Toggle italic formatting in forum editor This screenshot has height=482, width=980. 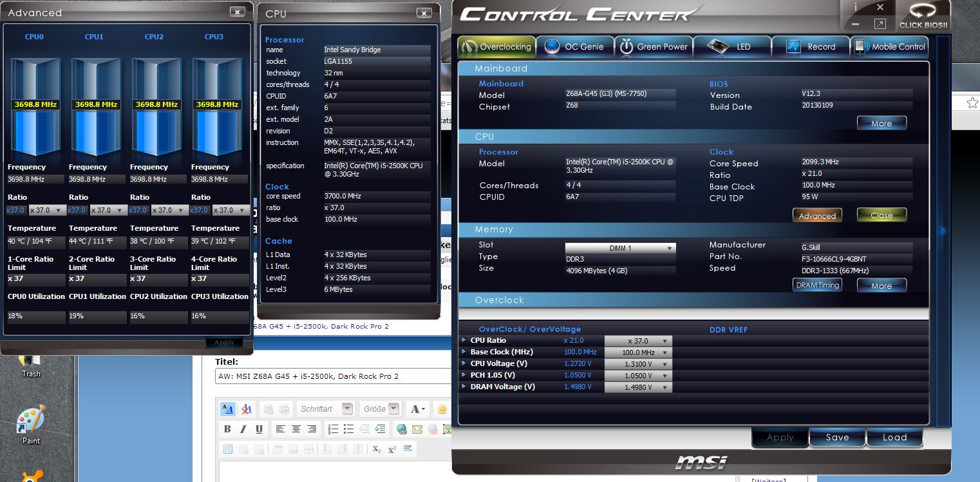pos(243,429)
